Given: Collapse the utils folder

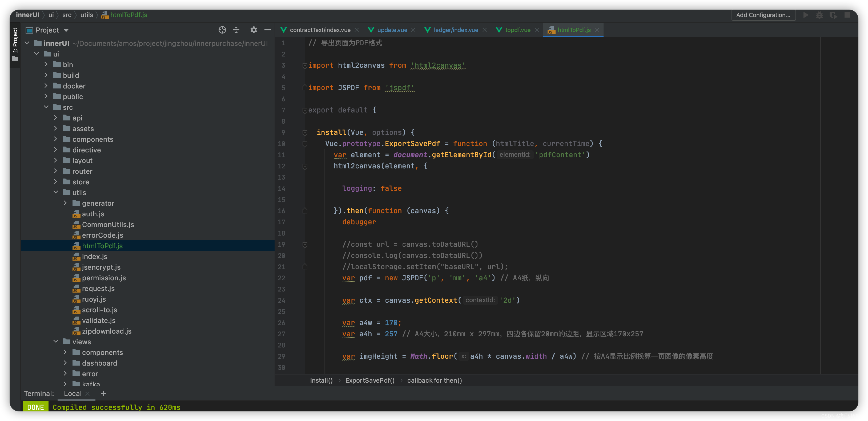Looking at the screenshot, I should coord(56,192).
